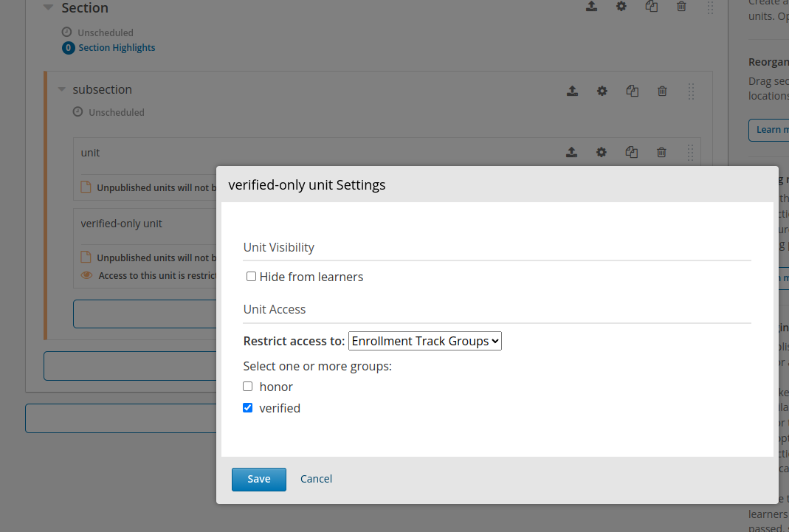The height and width of the screenshot is (532, 789).
Task: Duplicate the subsection with copy icon
Action: [632, 91]
